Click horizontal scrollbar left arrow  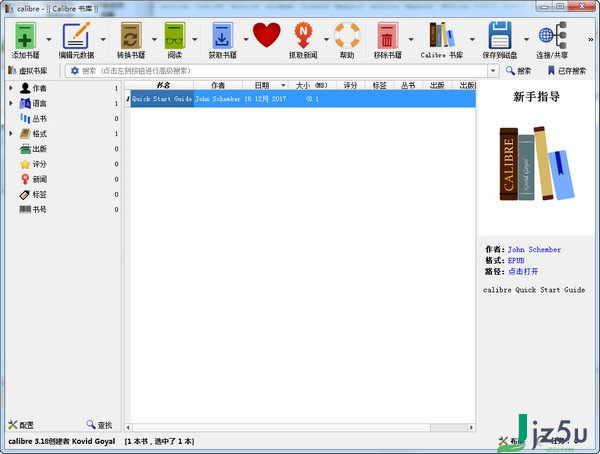(128, 428)
